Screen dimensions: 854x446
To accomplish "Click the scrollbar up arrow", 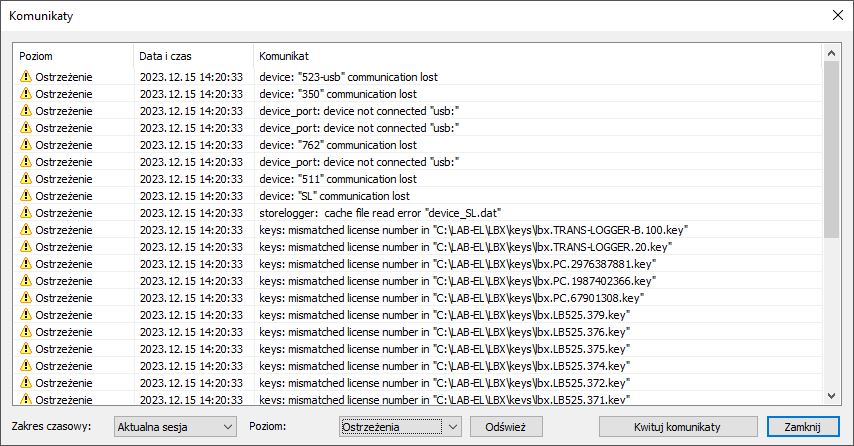I will click(x=831, y=53).
